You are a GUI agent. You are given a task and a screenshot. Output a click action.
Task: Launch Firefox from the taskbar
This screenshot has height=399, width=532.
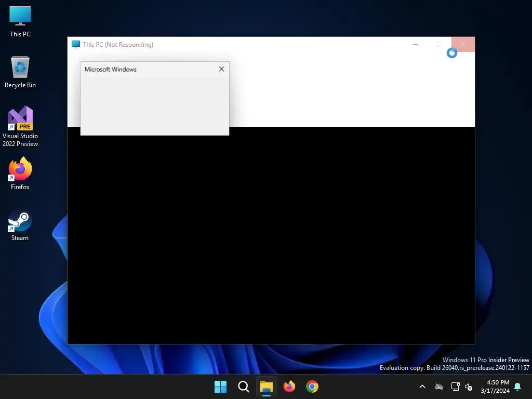pyautogui.click(x=289, y=387)
